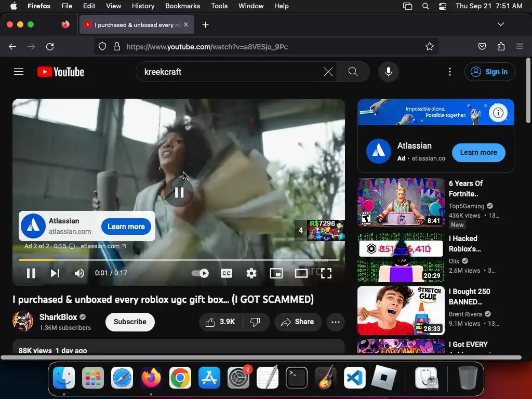The width and height of the screenshot is (532, 399).
Task: Click the YouTube search magnifier button
Action: coord(353,72)
